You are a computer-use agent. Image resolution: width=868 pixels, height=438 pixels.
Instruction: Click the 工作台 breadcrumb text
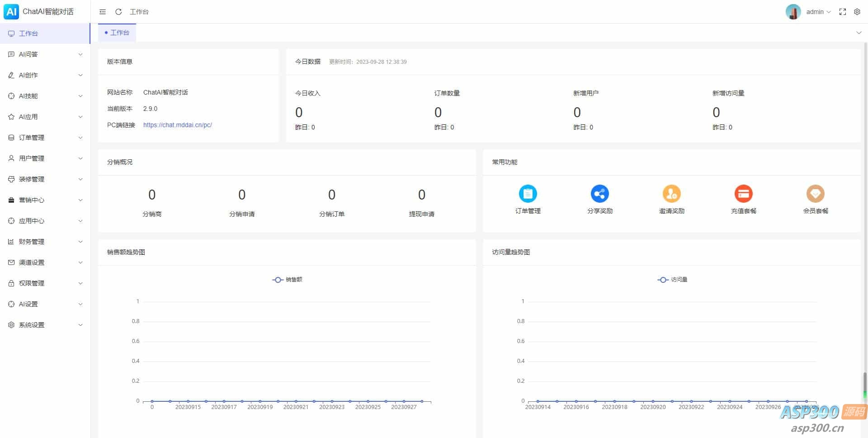pyautogui.click(x=139, y=12)
